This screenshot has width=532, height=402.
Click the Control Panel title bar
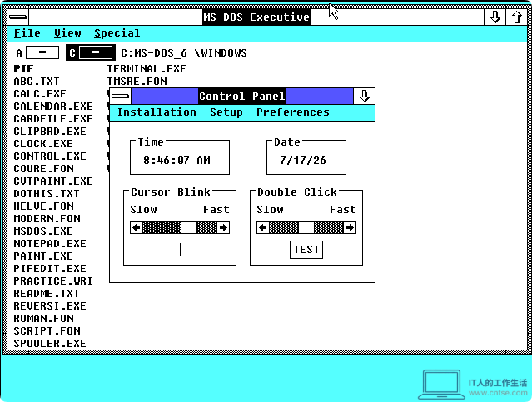(242, 97)
